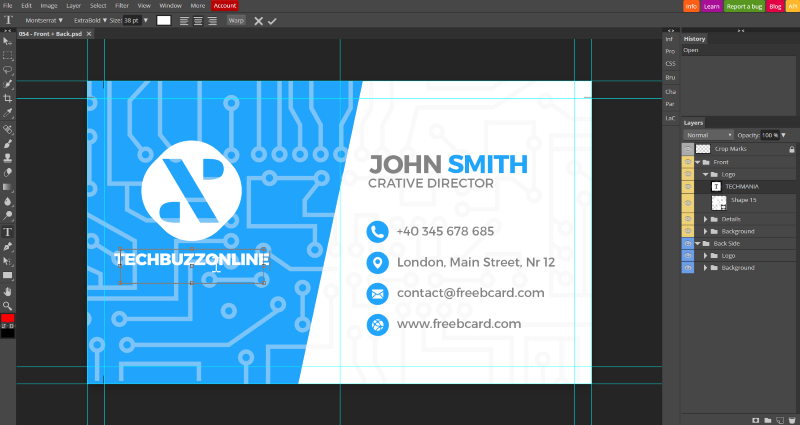Open the Image menu
The image size is (800, 425).
pyautogui.click(x=49, y=6)
